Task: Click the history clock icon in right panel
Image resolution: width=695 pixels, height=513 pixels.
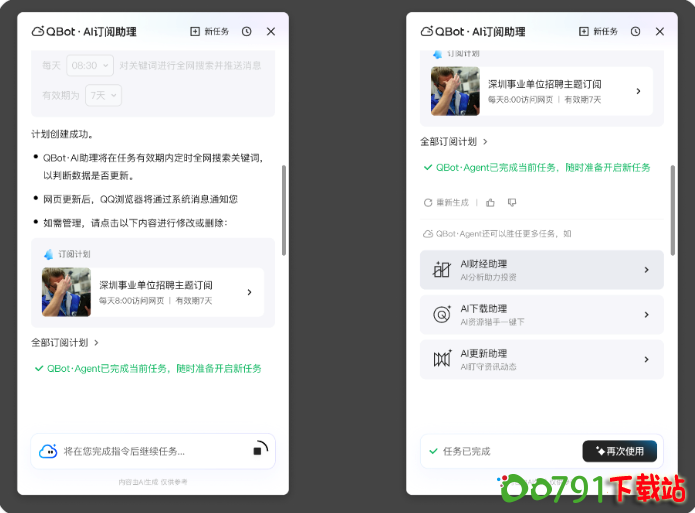Action: tap(635, 32)
